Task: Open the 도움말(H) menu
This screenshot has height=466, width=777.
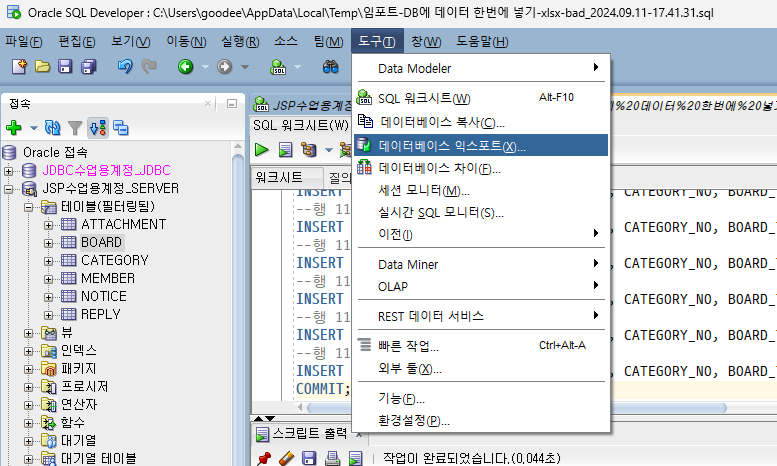Action: (482, 41)
